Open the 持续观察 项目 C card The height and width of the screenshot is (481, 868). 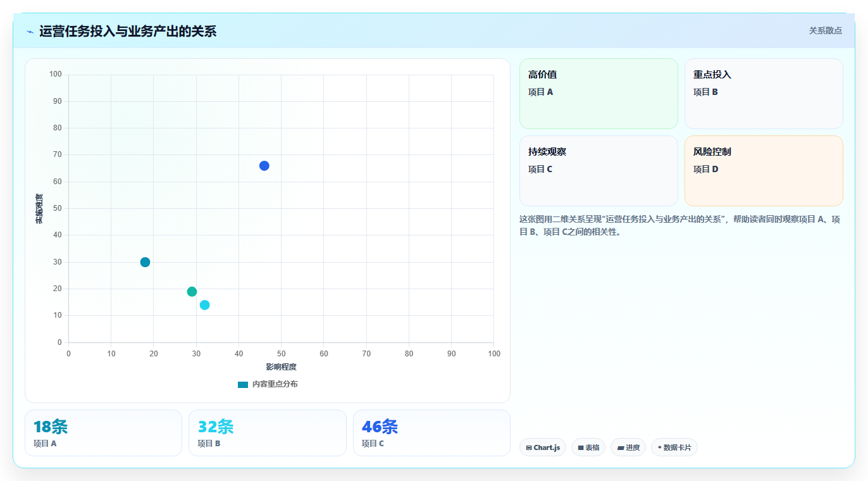click(x=598, y=171)
